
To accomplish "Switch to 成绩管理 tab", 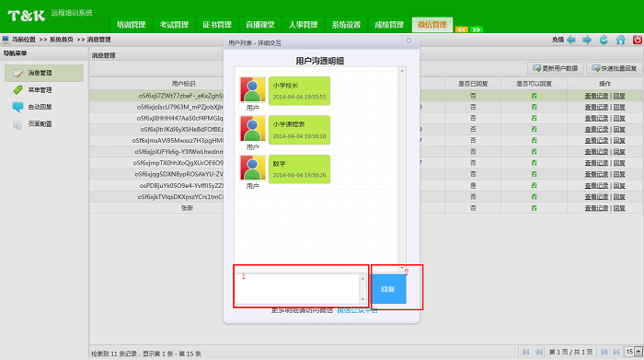I will 389,25.
